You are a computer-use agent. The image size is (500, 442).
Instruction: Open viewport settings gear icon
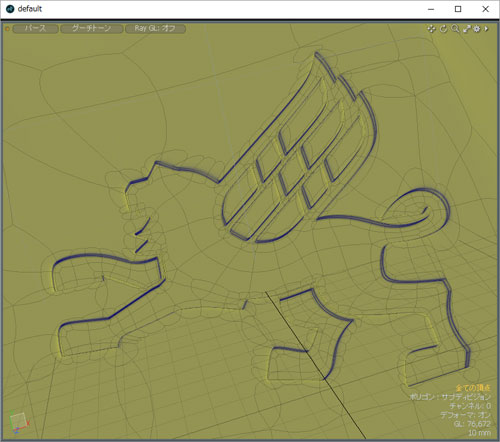[477, 29]
